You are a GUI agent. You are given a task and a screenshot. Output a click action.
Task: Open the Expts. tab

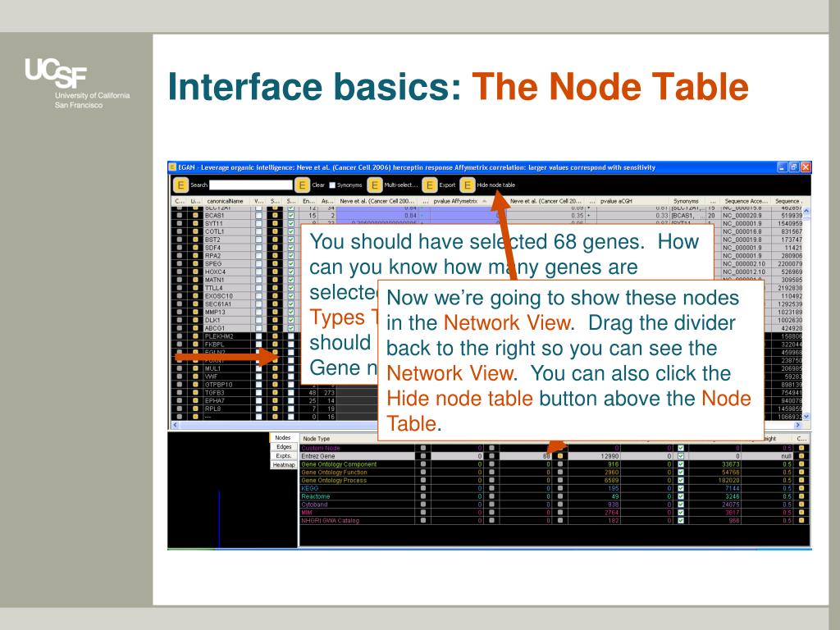[x=284, y=456]
